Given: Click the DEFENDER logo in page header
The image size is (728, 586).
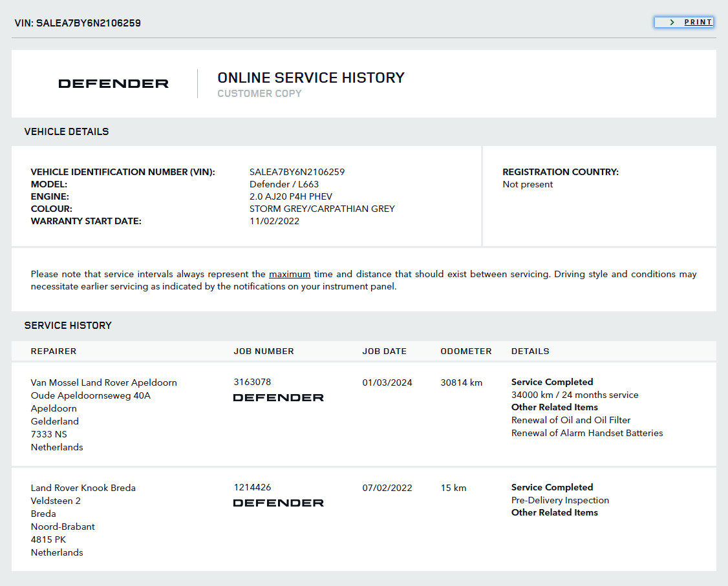Looking at the screenshot, I should 113,84.
